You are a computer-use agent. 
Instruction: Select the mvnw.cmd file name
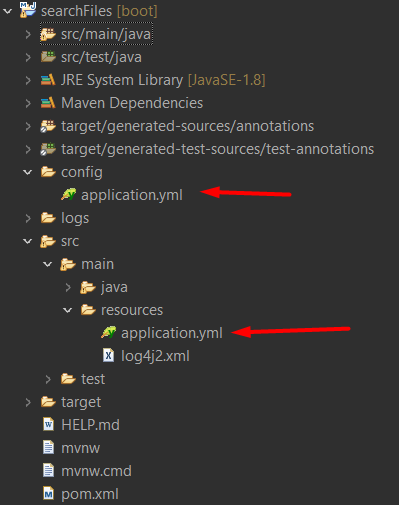[x=96, y=471]
